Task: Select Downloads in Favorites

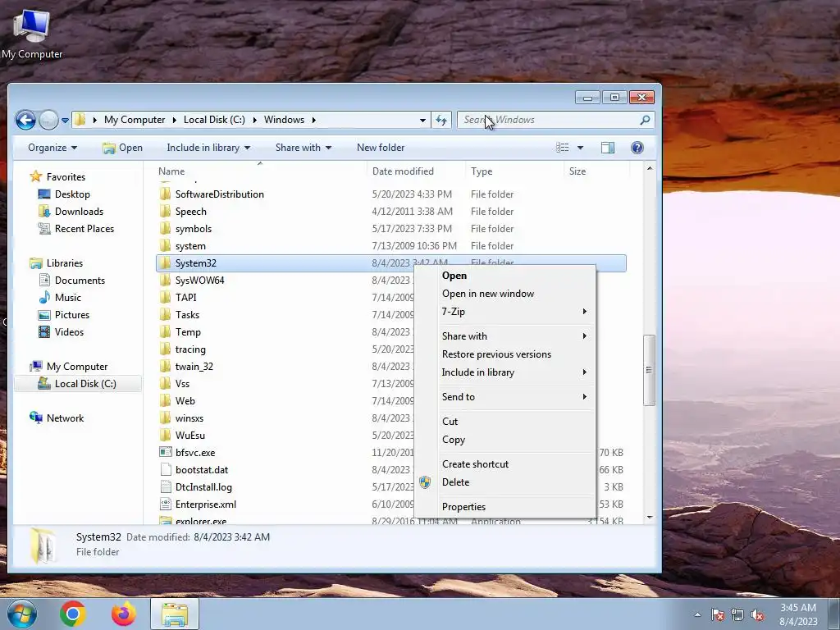Action: tap(71, 212)
